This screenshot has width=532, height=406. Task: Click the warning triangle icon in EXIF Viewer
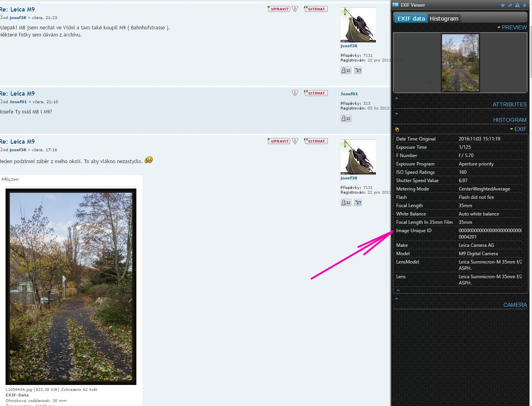click(517, 5)
